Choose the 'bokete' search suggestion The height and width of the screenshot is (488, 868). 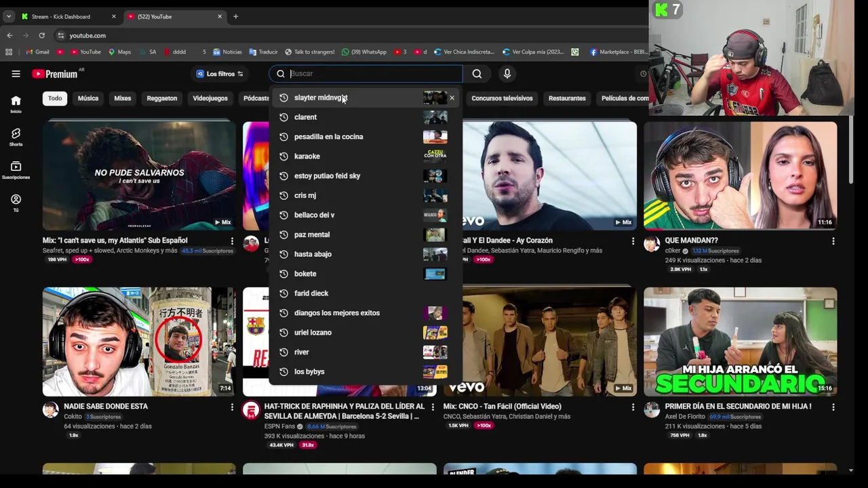click(x=366, y=274)
